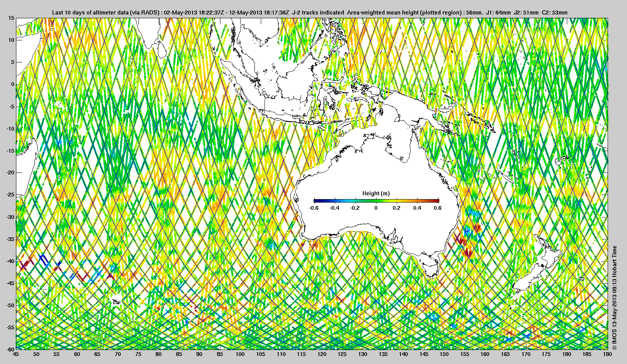Click colorbar tick label -0.6
The height and width of the screenshot is (364, 627).
314,208
